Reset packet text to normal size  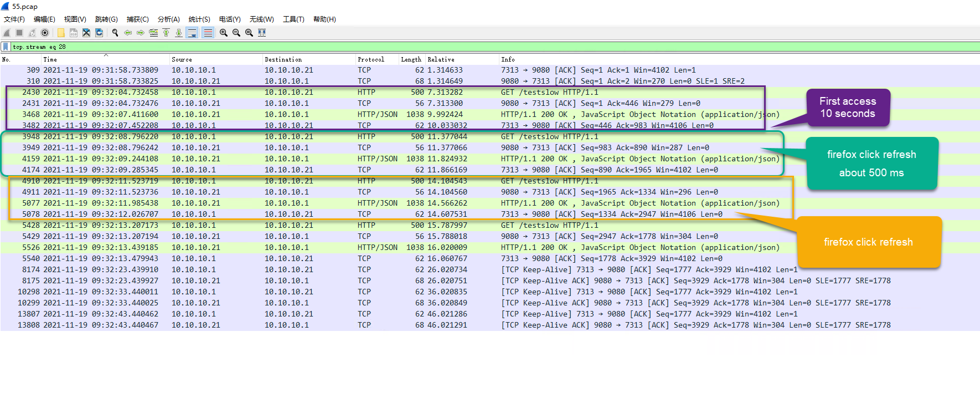[x=249, y=33]
